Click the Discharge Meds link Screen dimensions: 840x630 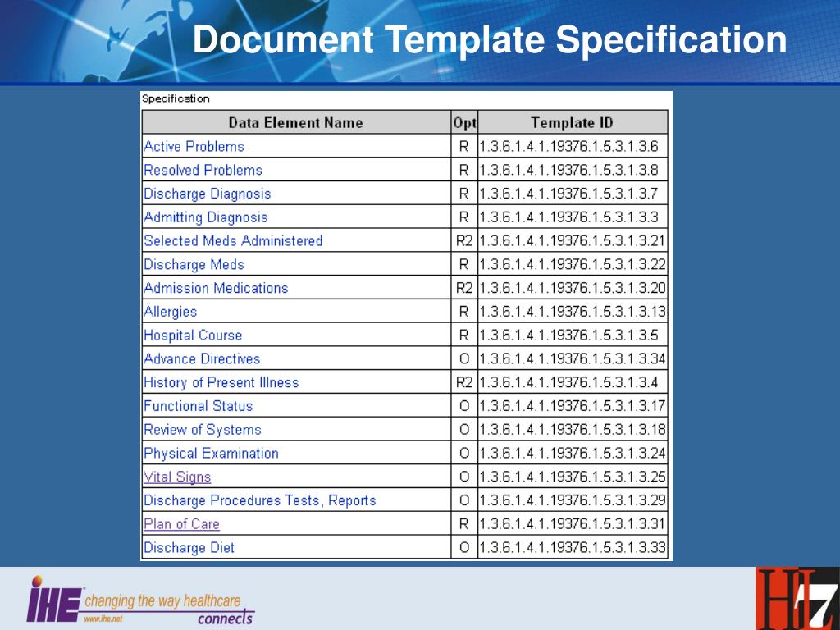coord(194,264)
